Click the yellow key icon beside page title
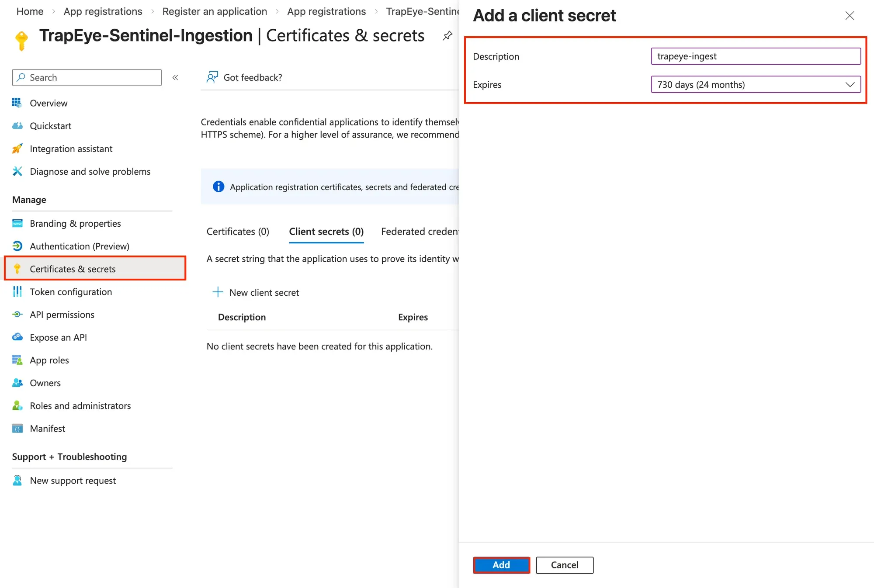 tap(21, 41)
